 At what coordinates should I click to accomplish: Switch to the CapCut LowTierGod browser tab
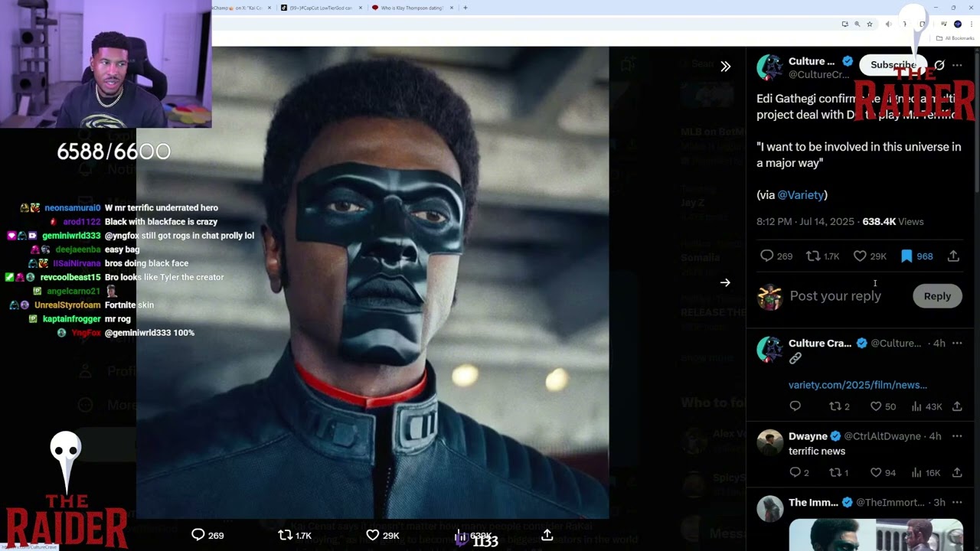(322, 8)
